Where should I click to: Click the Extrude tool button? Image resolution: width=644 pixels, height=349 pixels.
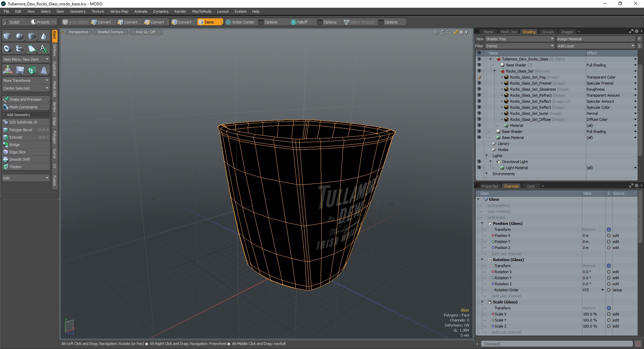click(x=26, y=137)
